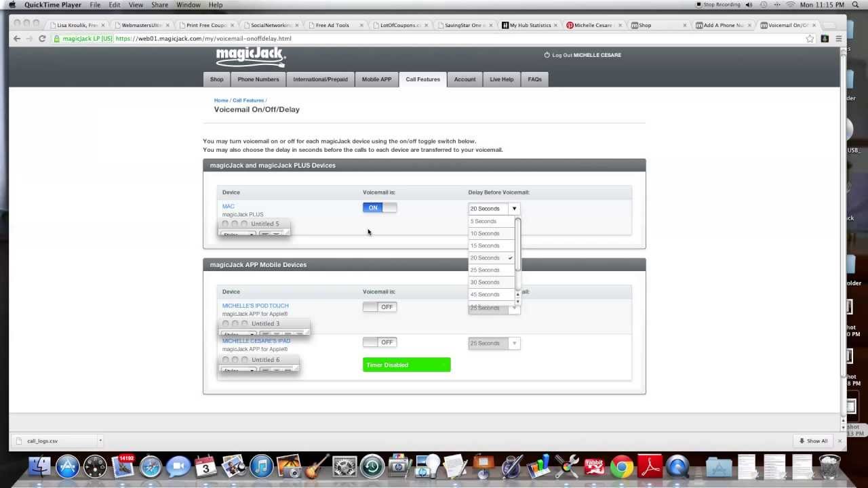Open QuickTime Player Dock icon
Viewport: 868px width, 488px height.
click(677, 467)
